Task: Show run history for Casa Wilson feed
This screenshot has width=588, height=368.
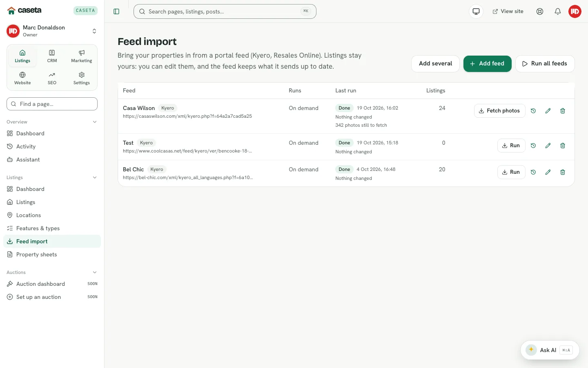Action: click(x=533, y=111)
